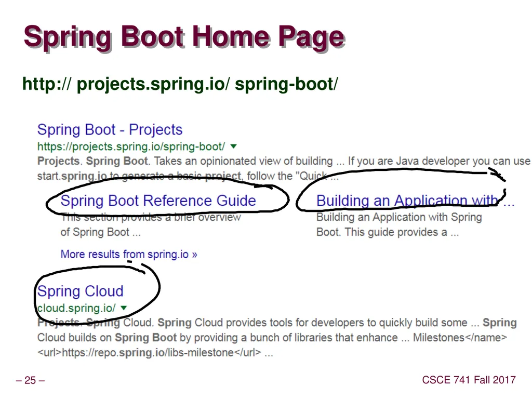Open Building an Application with link
Viewport: 532px width, 399px height.
tap(415, 201)
